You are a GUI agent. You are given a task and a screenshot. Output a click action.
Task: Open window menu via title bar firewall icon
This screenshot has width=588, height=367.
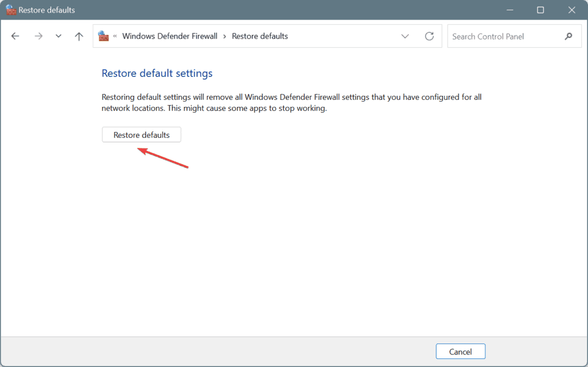coord(10,10)
